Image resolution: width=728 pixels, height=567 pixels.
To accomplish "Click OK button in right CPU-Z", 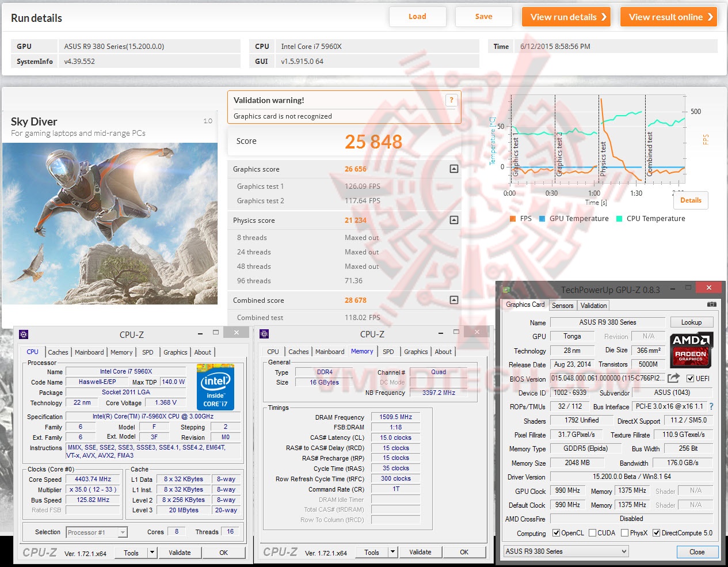I will click(464, 552).
